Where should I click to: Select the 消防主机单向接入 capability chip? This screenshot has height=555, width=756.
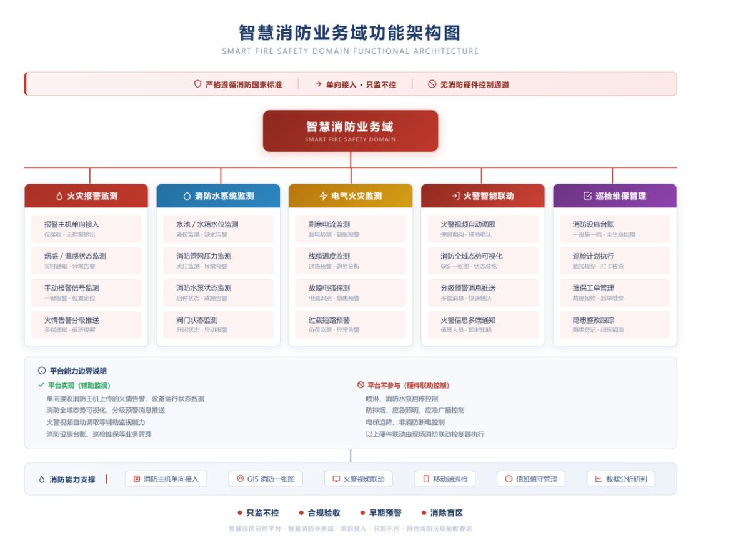click(x=166, y=479)
